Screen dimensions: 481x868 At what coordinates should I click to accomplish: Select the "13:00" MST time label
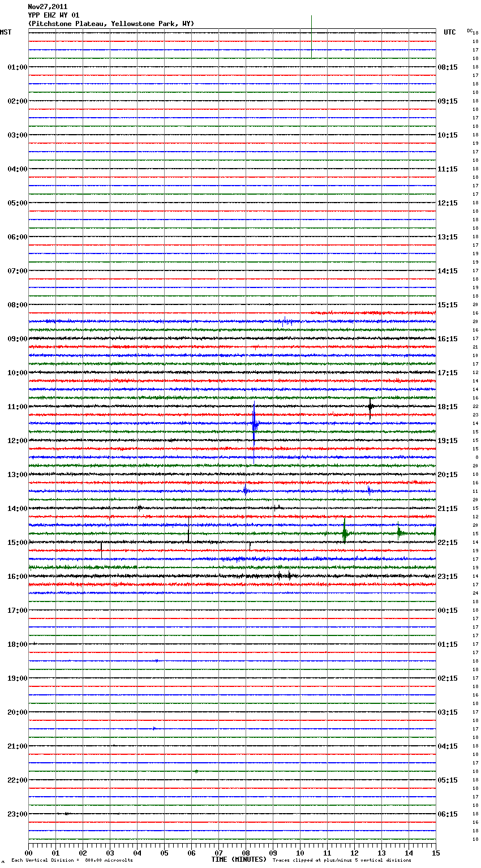pos(17,475)
